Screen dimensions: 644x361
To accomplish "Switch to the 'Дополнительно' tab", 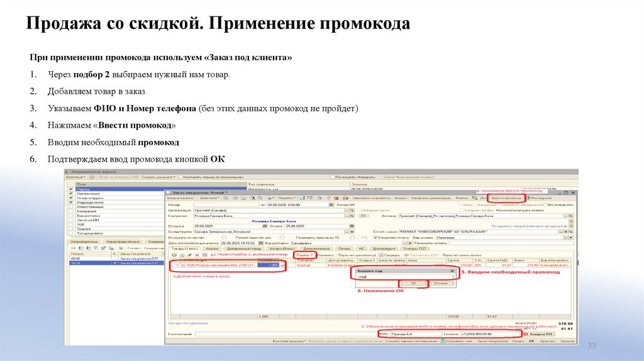I will [x=318, y=248].
